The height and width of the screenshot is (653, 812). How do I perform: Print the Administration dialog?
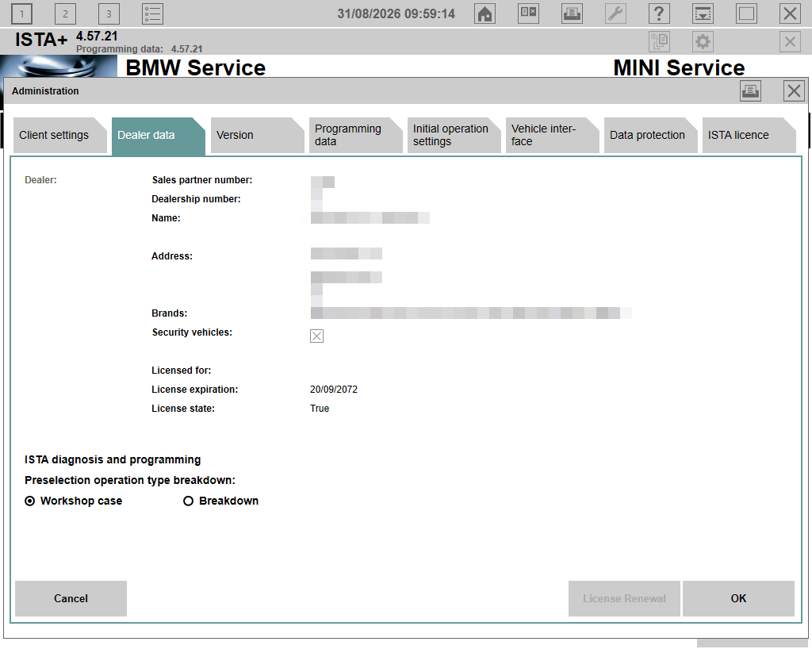pyautogui.click(x=750, y=91)
